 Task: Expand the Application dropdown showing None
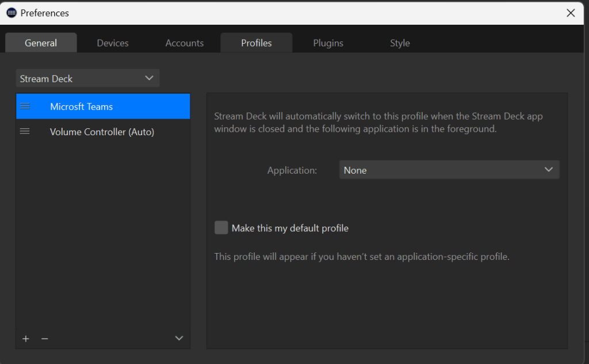point(449,170)
